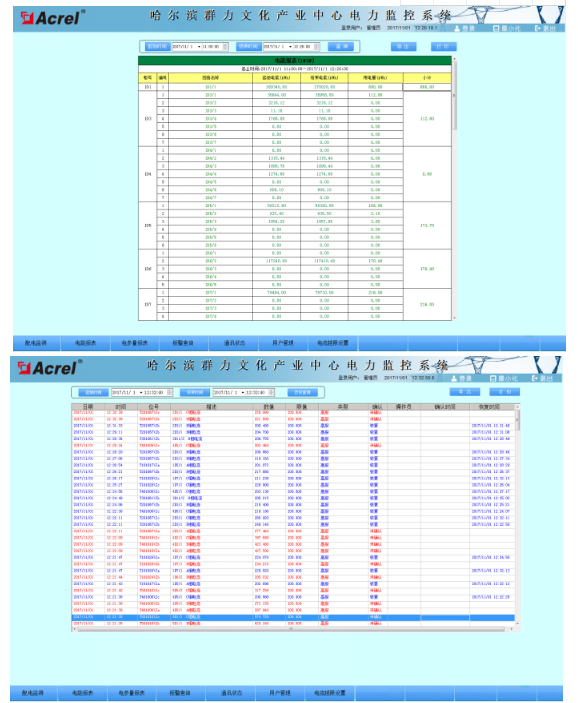The width and height of the screenshot is (578, 703).
Task: Click the Acrel logo on energy report screen
Action: coord(52,18)
